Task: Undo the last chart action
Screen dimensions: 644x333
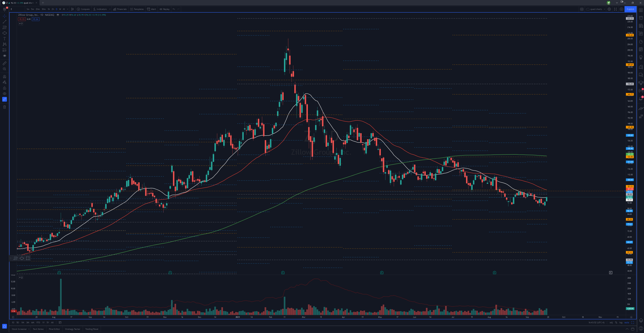Action: click(x=174, y=9)
